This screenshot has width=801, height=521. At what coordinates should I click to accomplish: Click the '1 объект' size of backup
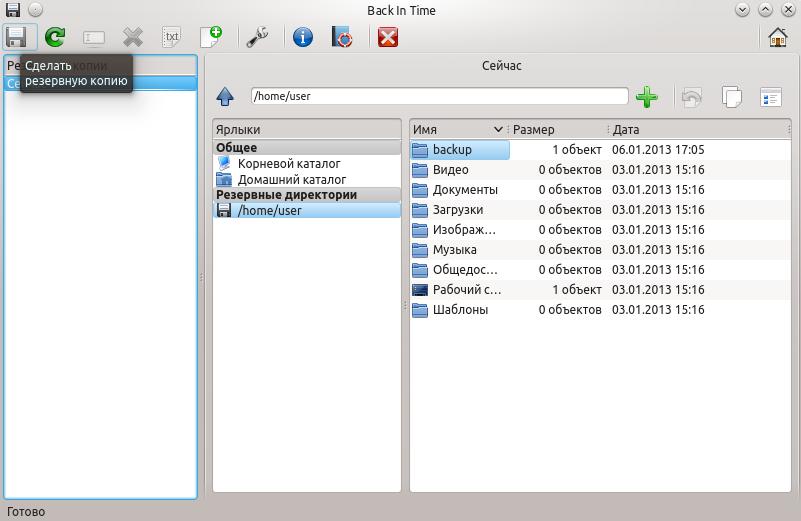(577, 150)
